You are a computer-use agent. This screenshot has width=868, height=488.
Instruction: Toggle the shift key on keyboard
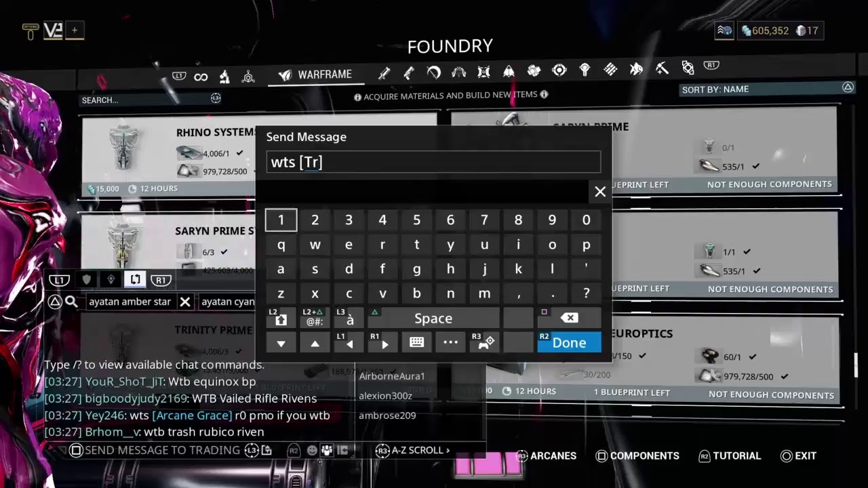pos(281,319)
